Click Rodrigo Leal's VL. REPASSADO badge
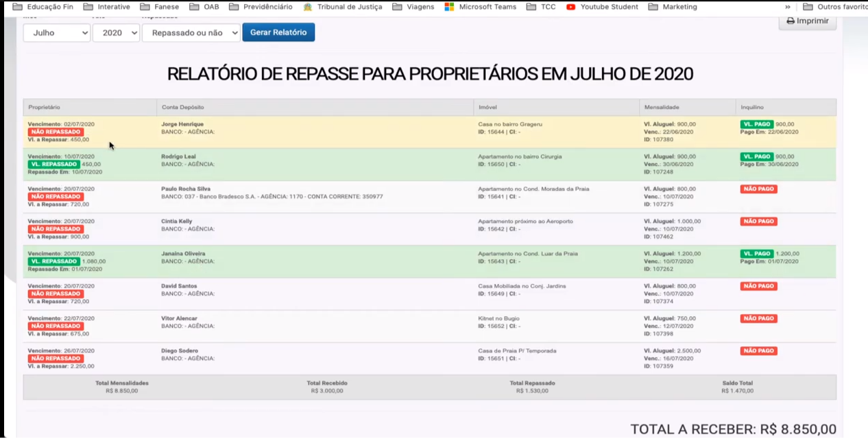Image resolution: width=868 pixels, height=441 pixels. (53, 165)
